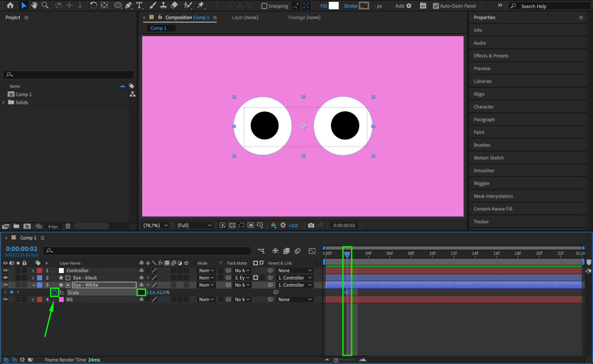
Task: Click the snapshot camera icon
Action: tap(311, 225)
